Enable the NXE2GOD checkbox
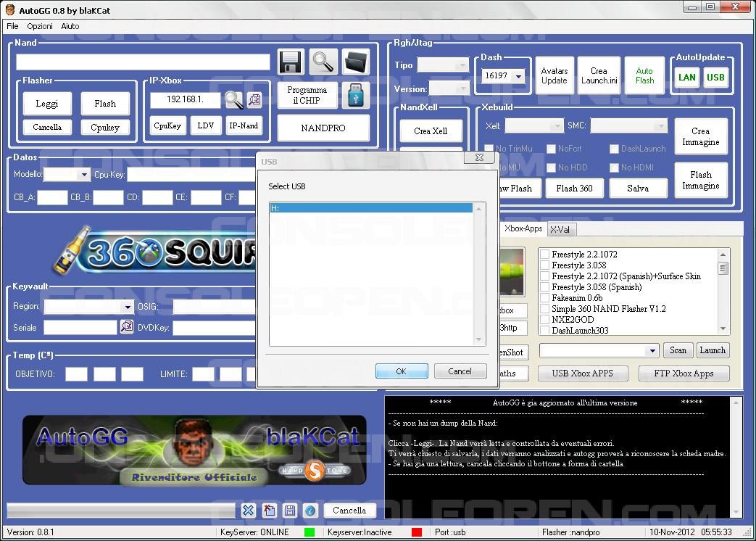 544,320
